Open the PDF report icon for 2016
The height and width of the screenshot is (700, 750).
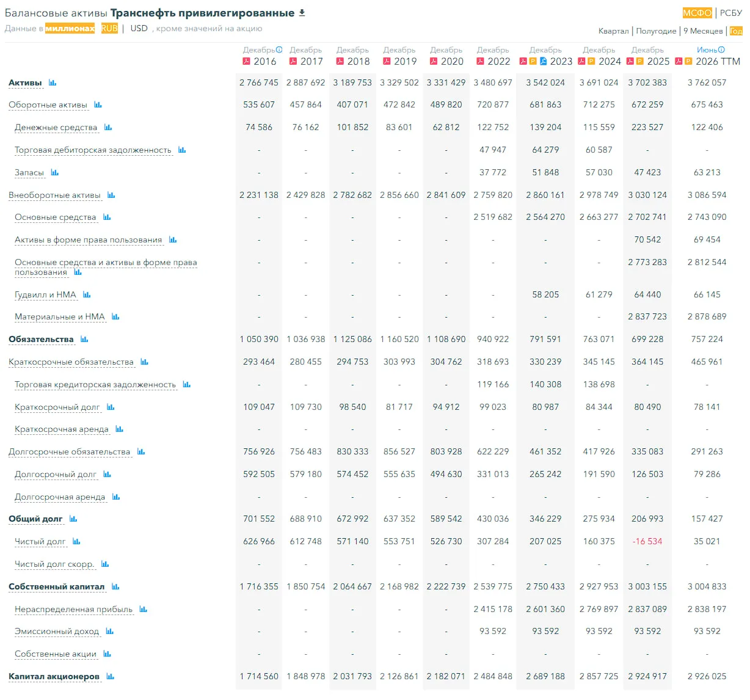coord(247,61)
